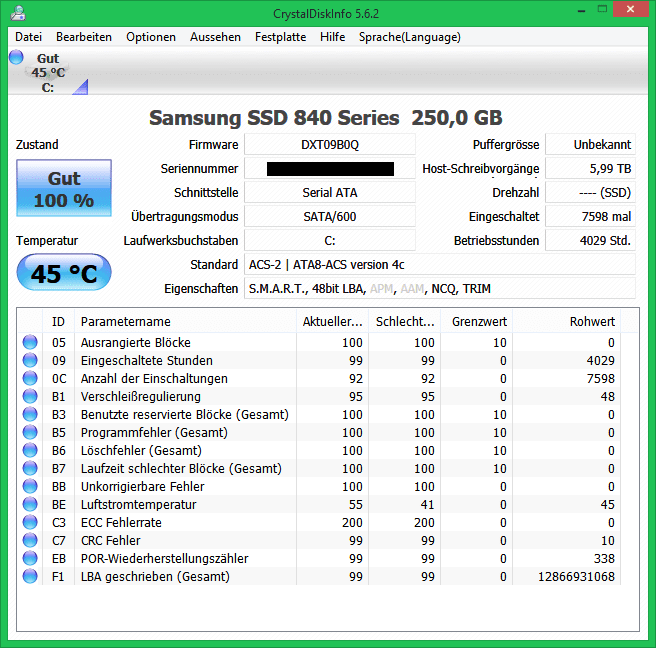Click status orb for LBA geschrieben (Gesamt)
The image size is (656, 648).
click(30, 576)
